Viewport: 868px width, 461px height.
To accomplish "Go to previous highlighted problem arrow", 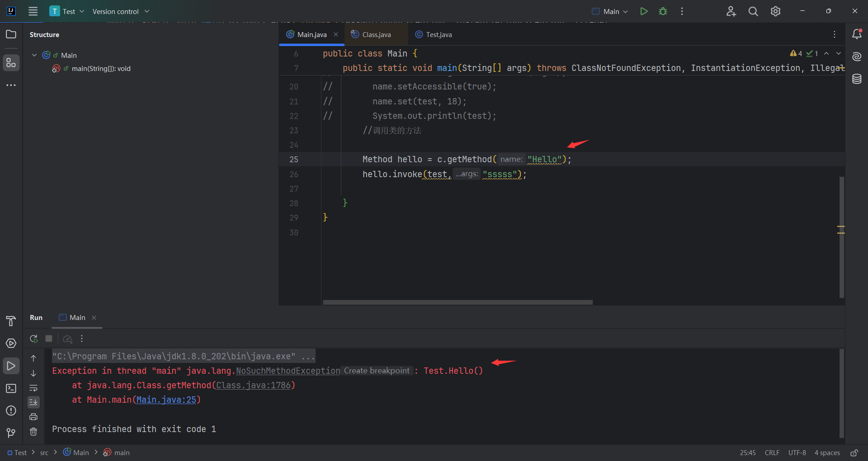I will click(x=826, y=53).
